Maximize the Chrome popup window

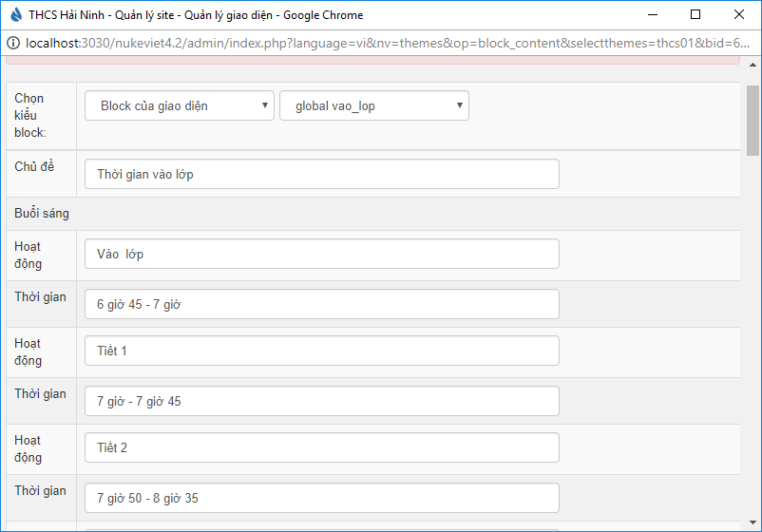[x=695, y=14]
